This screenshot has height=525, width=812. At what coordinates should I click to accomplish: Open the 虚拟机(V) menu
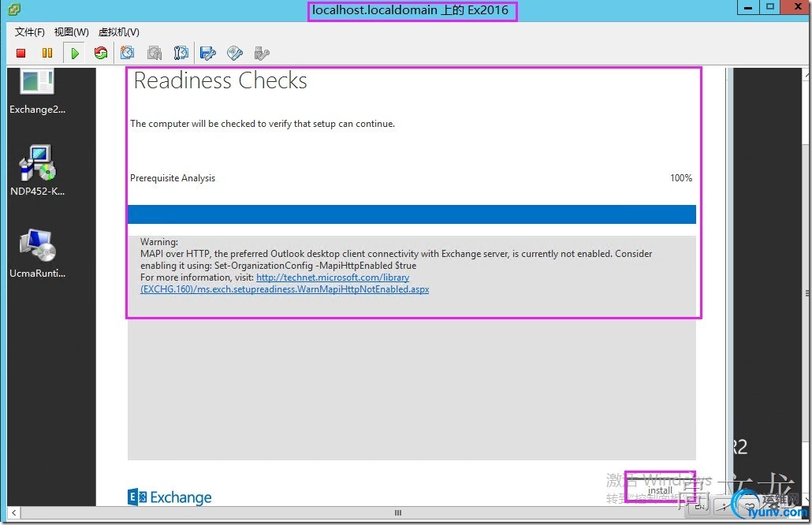118,32
